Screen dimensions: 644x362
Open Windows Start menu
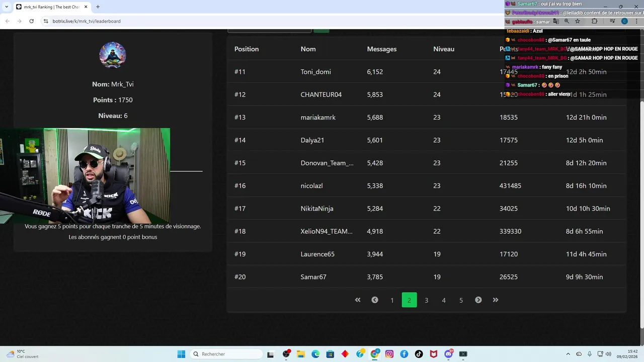tap(181, 354)
